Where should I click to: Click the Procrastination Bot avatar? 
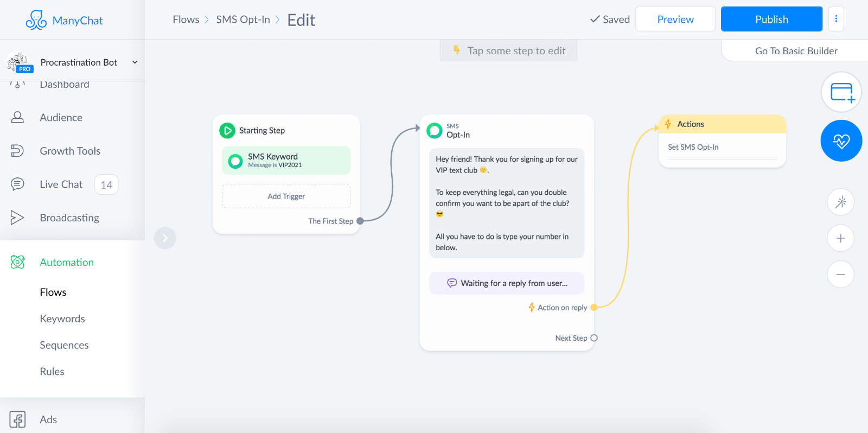click(19, 62)
